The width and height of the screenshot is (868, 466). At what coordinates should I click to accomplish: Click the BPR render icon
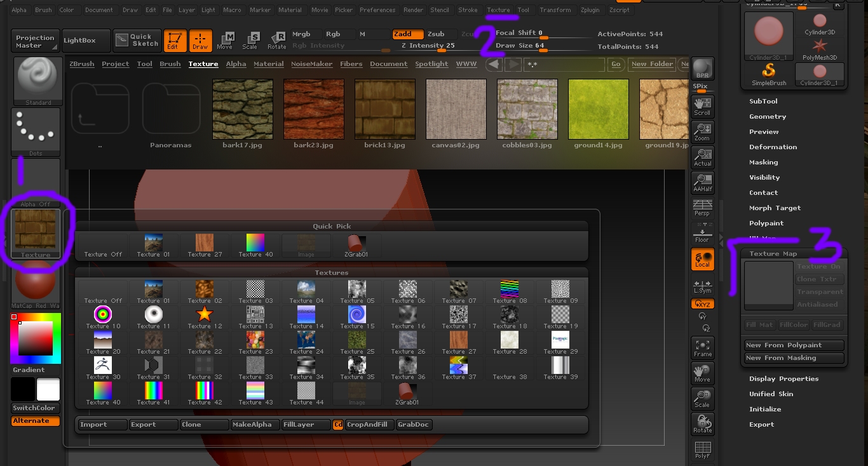tap(702, 69)
